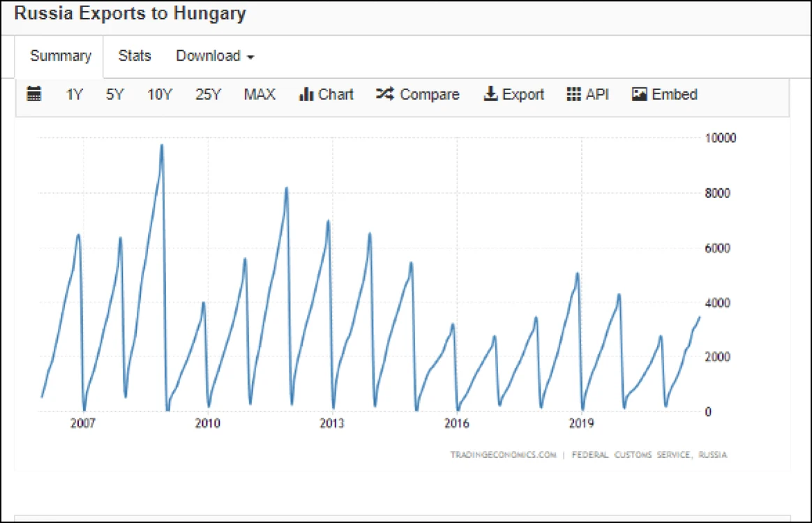Click the Download caret arrow
This screenshot has width=812, height=523.
click(x=250, y=57)
